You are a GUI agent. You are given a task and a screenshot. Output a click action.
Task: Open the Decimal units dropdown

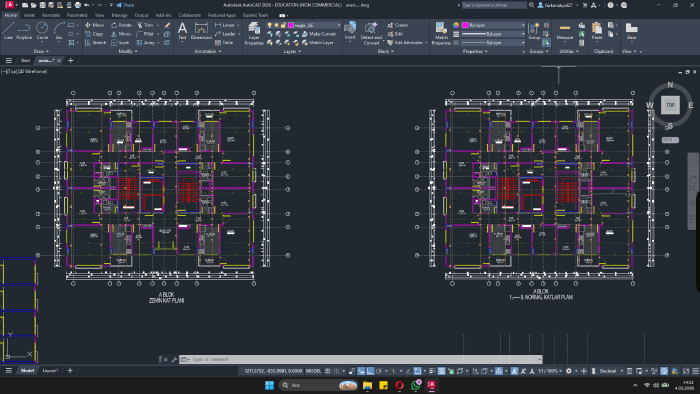tap(610, 371)
